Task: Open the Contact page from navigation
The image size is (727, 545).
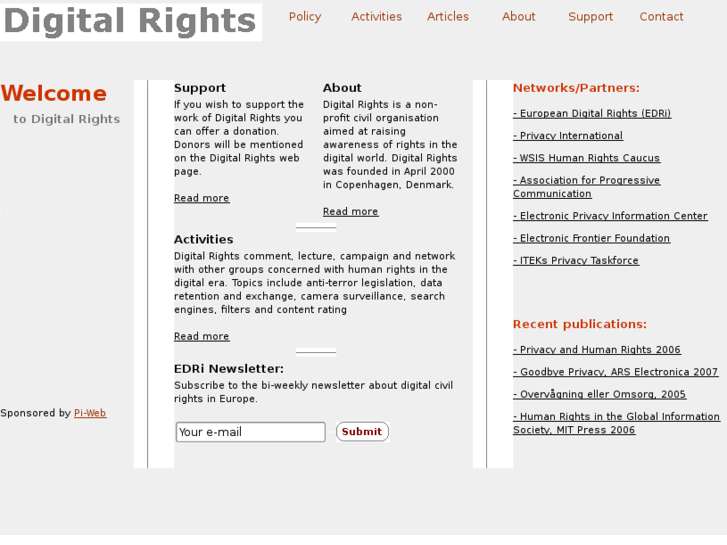Action: pos(661,17)
